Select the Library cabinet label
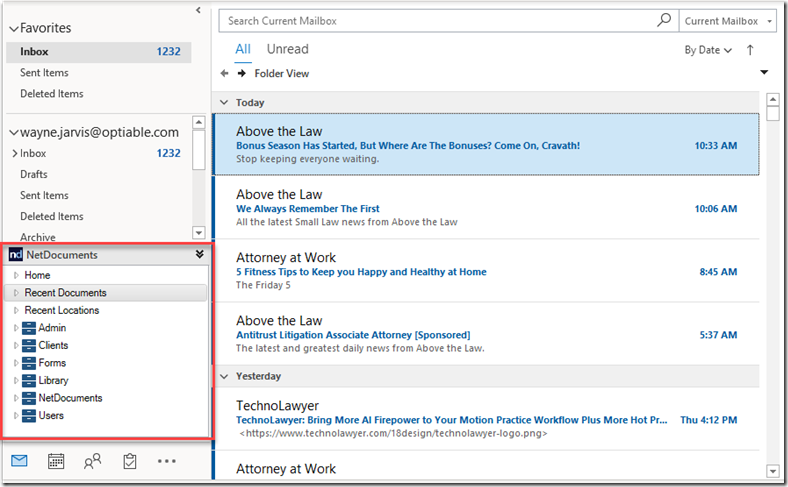788x487 pixels. 53,380
